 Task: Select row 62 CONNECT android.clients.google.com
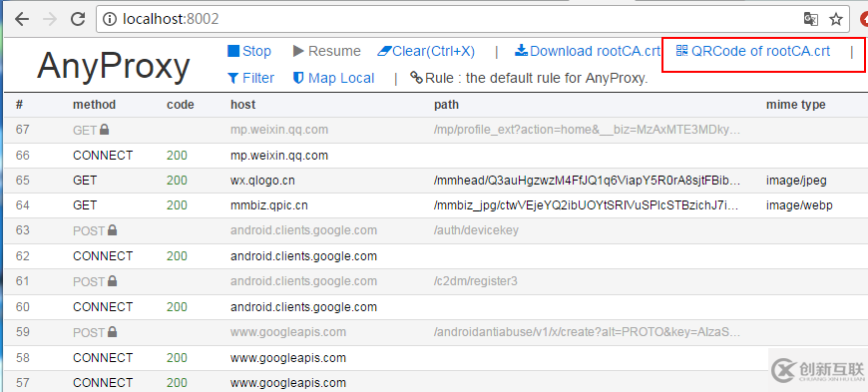pyautogui.click(x=436, y=256)
